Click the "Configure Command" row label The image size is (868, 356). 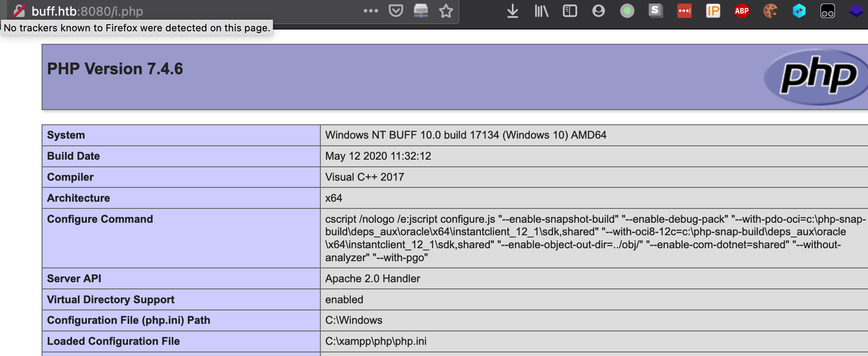point(100,219)
